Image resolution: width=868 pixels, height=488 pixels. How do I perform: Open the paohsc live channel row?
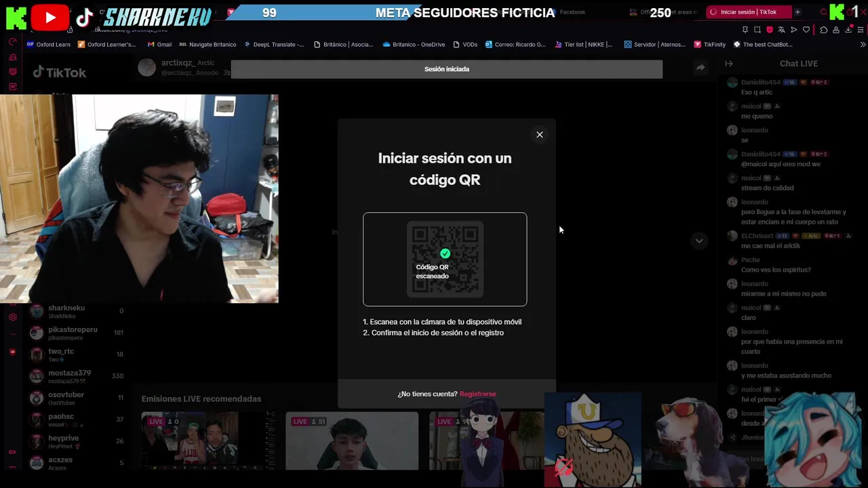point(77,420)
